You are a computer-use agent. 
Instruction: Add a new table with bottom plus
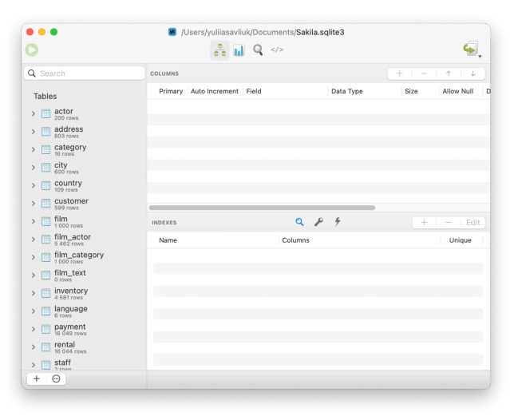(x=37, y=378)
